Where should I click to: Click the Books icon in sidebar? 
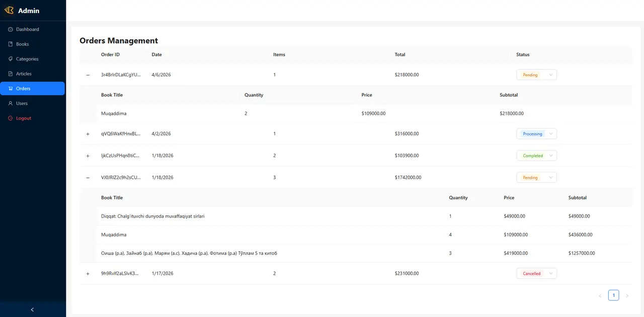click(11, 44)
